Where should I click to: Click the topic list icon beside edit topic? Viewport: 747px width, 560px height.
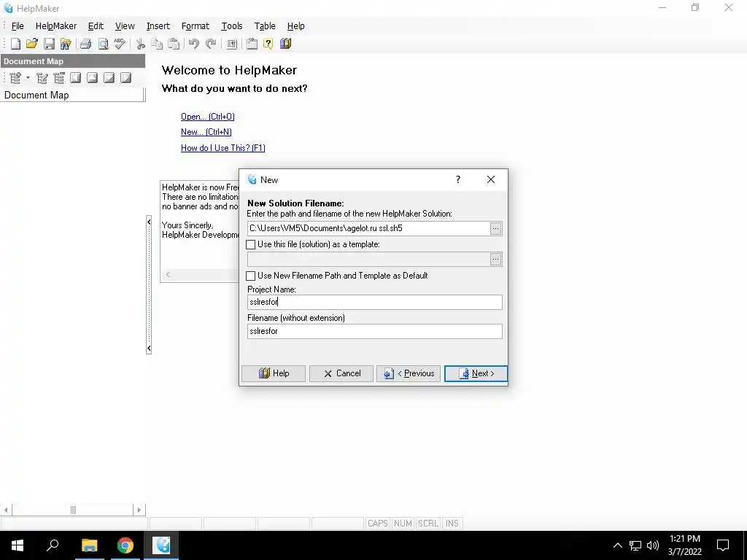click(59, 77)
